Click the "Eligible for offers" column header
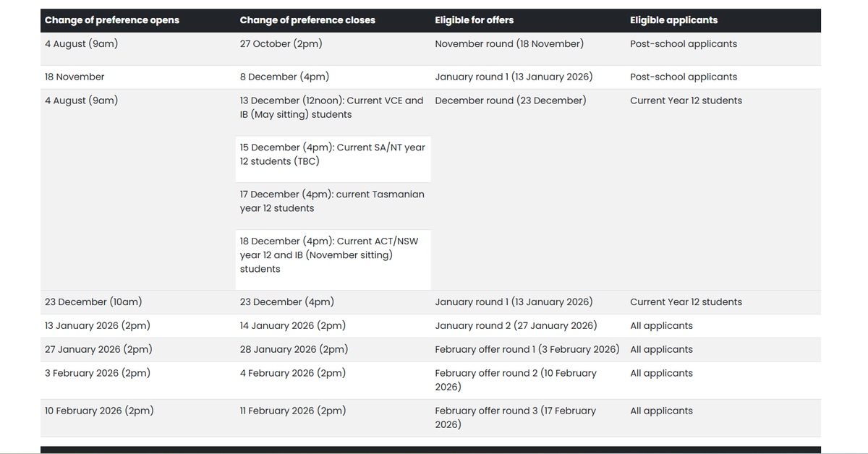This screenshot has width=868, height=454. click(474, 20)
